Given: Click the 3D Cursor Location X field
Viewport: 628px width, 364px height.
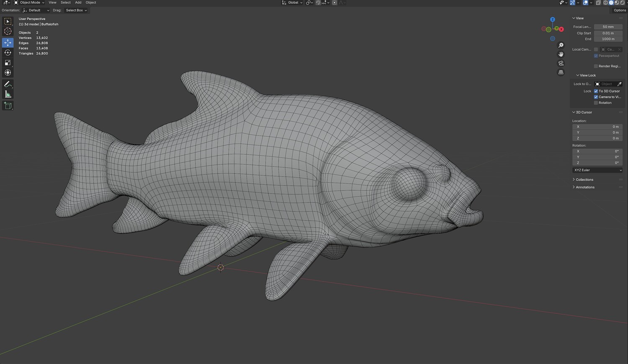Looking at the screenshot, I should click(x=597, y=127).
